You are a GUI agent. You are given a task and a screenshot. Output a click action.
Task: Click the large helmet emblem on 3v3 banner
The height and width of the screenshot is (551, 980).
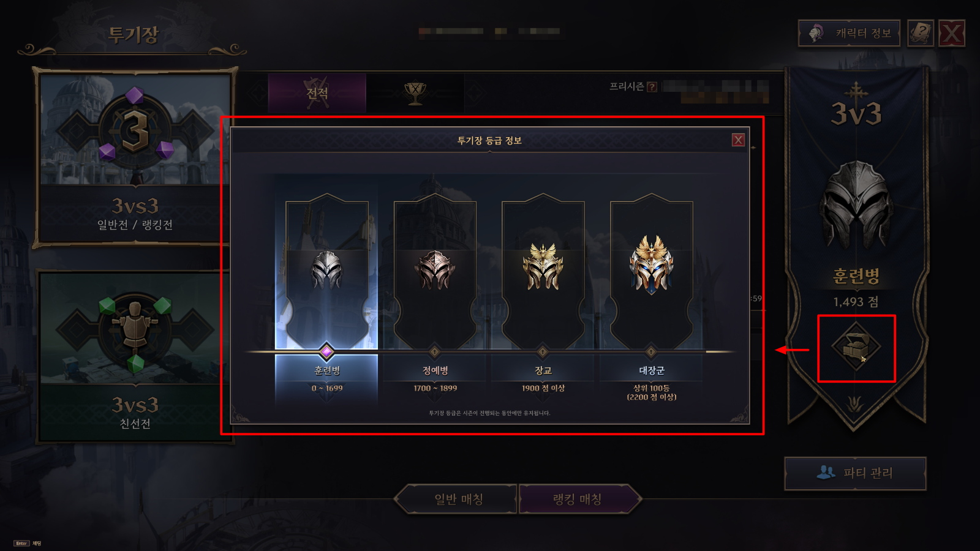856,204
